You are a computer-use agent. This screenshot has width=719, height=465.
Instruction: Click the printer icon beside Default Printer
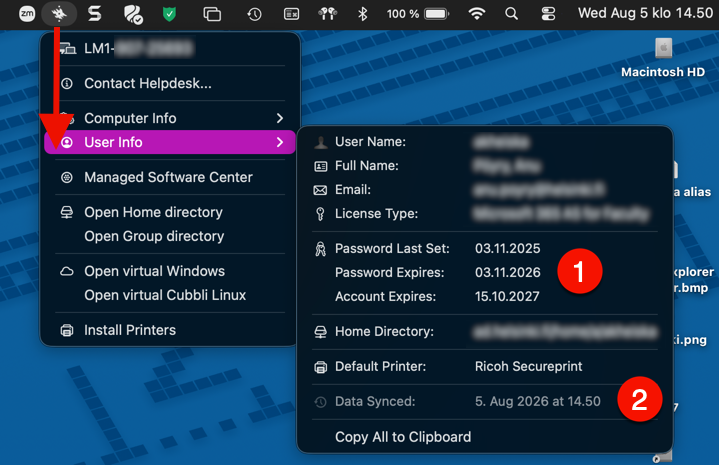pyautogui.click(x=321, y=367)
